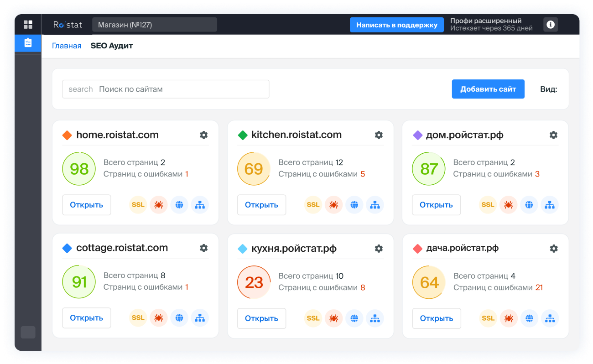Click SSL icon on дача.ройстат.рф card
Image resolution: width=593 pixels, height=364 pixels.
[x=489, y=318]
